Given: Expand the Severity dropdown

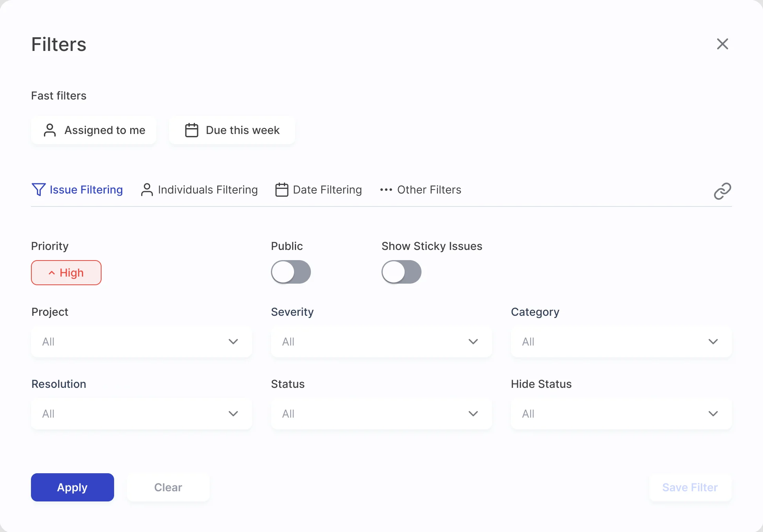Looking at the screenshot, I should 381,342.
